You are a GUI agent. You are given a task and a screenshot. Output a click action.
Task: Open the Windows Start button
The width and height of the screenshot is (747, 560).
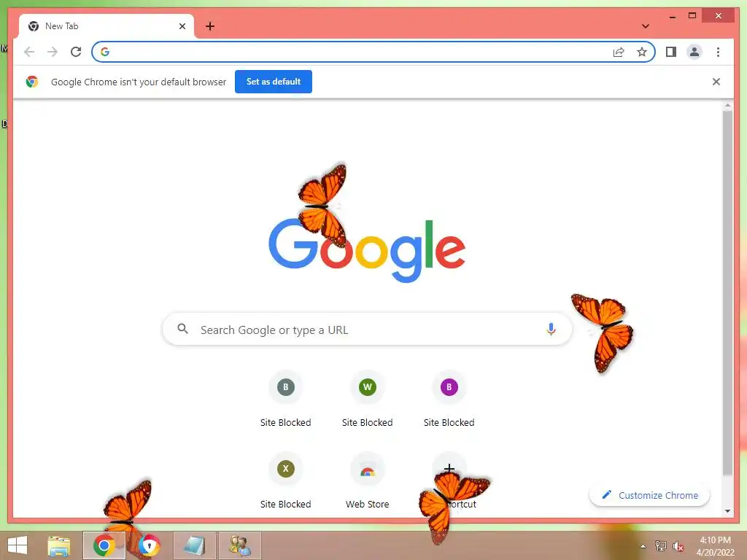point(18,545)
